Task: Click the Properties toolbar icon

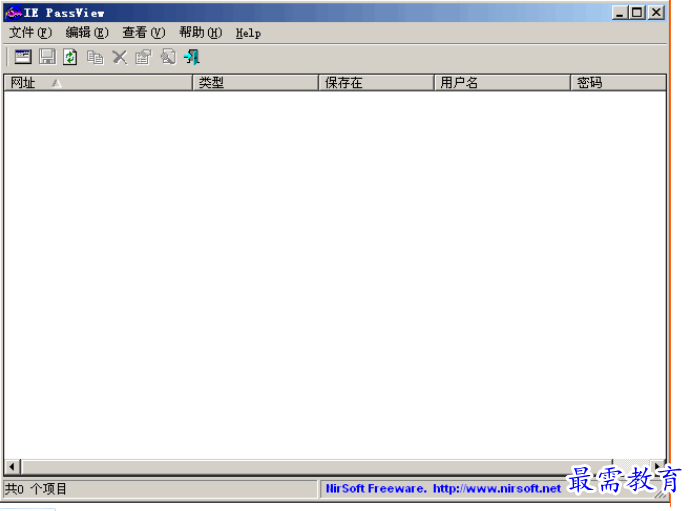Action: click(143, 57)
